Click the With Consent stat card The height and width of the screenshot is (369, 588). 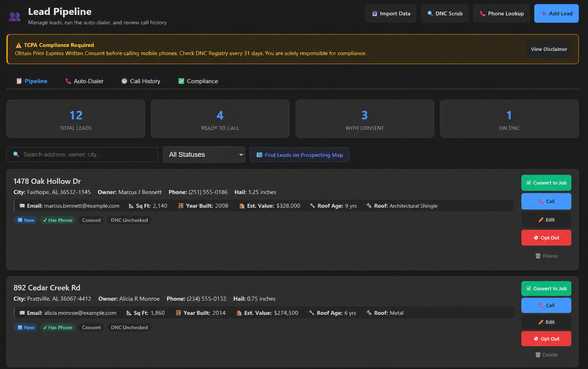(x=365, y=119)
